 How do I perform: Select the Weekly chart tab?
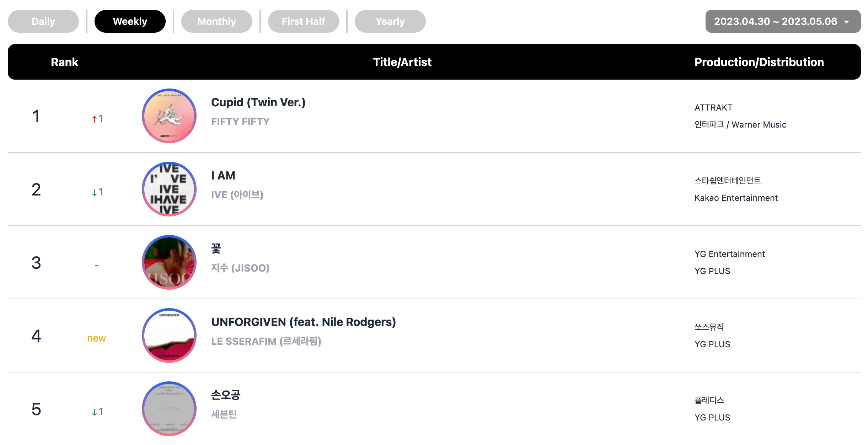130,21
